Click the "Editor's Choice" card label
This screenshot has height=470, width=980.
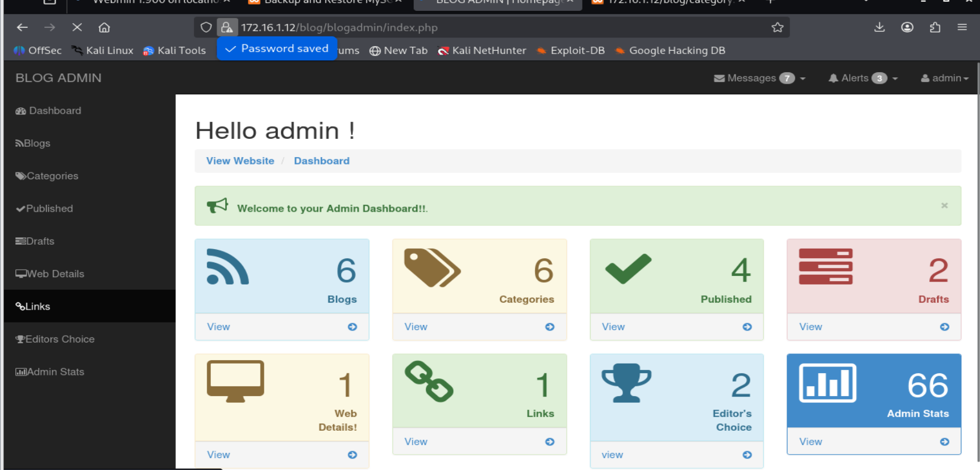[x=732, y=420]
